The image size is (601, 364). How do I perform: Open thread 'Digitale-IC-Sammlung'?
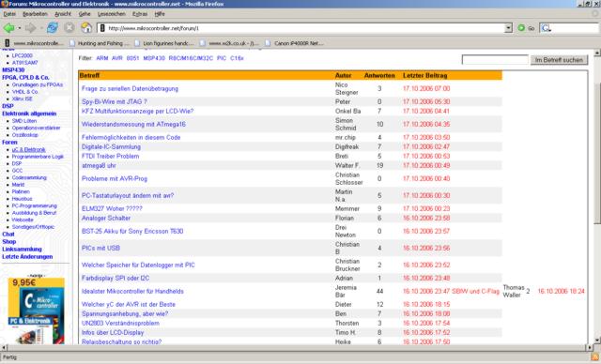(x=111, y=146)
